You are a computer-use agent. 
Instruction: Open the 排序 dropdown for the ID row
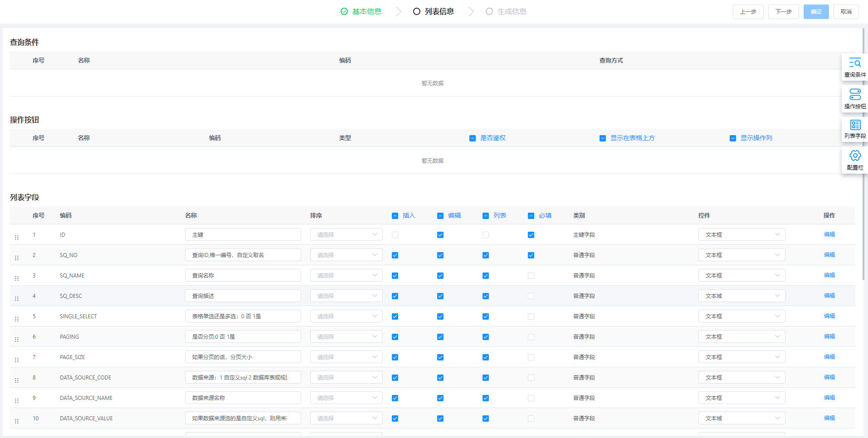pos(346,234)
